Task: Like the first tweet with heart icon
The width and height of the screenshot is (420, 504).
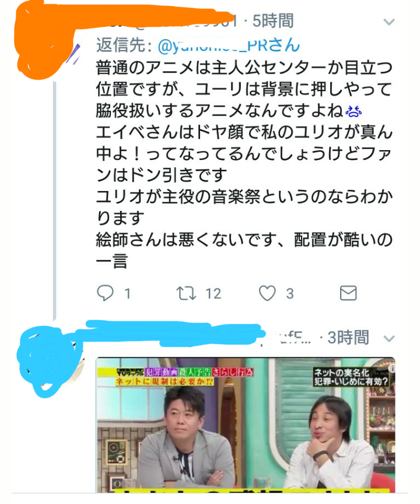Action: [267, 293]
